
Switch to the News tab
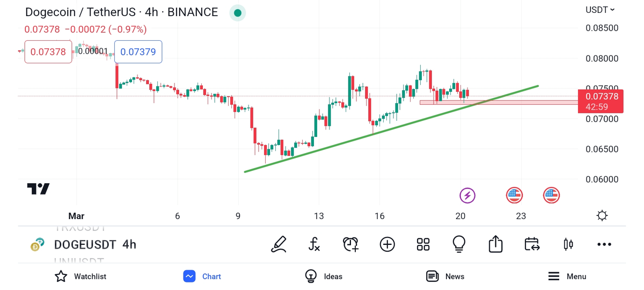click(x=445, y=276)
